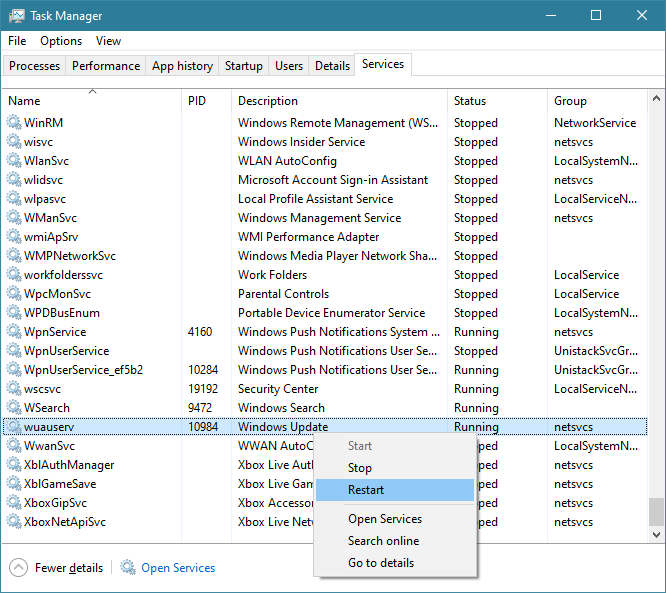Image resolution: width=666 pixels, height=593 pixels.
Task: Click the gear icon beside WpnUserService_ef5b2
Action: point(14,370)
